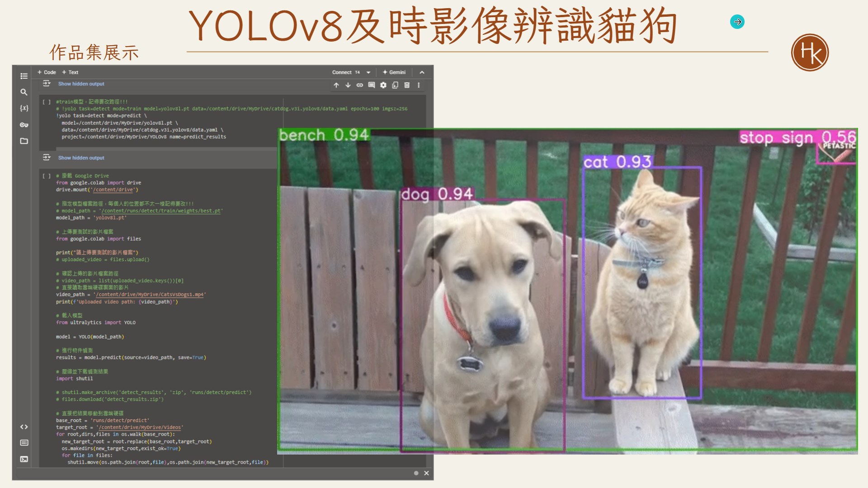This screenshot has width=868, height=488.
Task: Open the cell's three-dot overflow menu
Action: [418, 84]
